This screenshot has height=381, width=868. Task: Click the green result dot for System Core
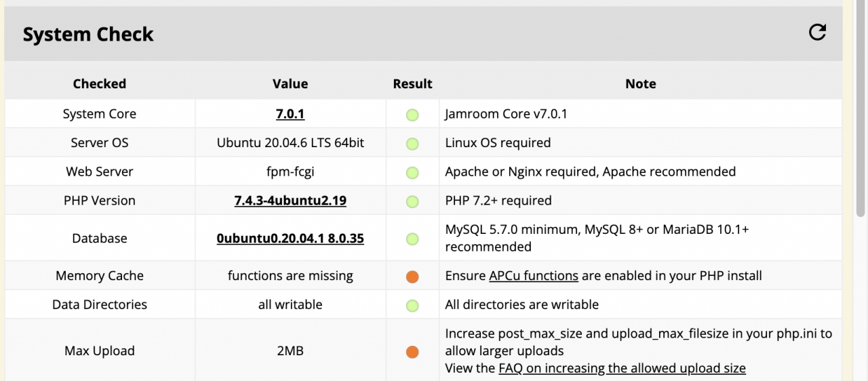(412, 115)
